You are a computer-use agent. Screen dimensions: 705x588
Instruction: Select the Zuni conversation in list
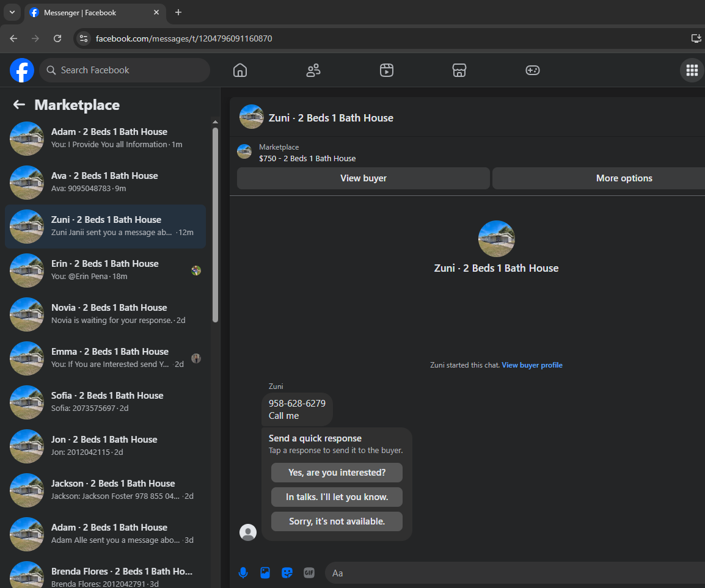(105, 227)
